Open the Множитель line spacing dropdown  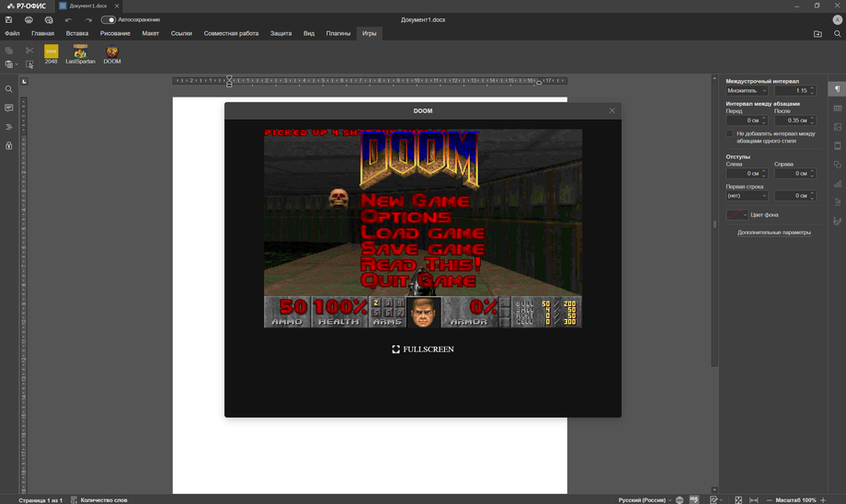coord(747,91)
